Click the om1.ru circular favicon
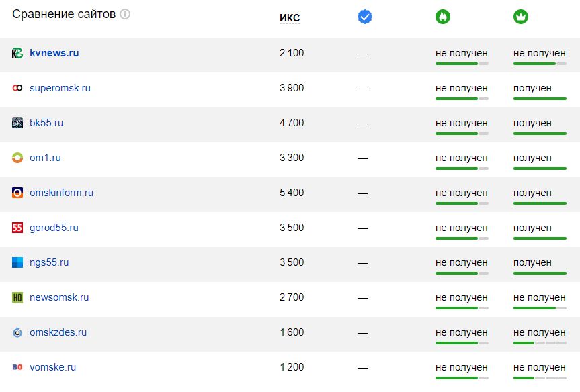The image size is (580, 392). 17,158
